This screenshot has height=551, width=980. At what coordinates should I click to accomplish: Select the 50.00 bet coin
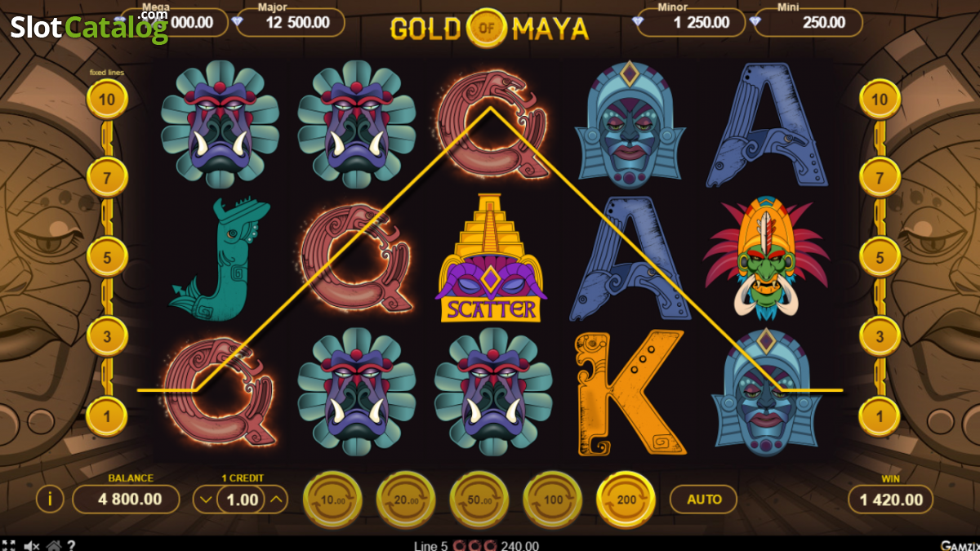click(479, 500)
